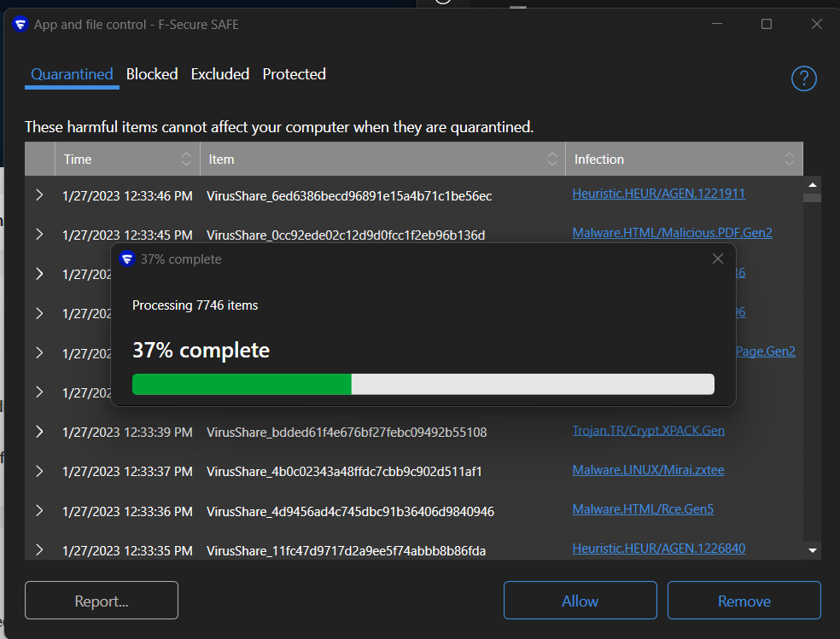The width and height of the screenshot is (840, 639).
Task: Open the Heuristic.HEUR/AGEN.1226840 link
Action: 658,549
